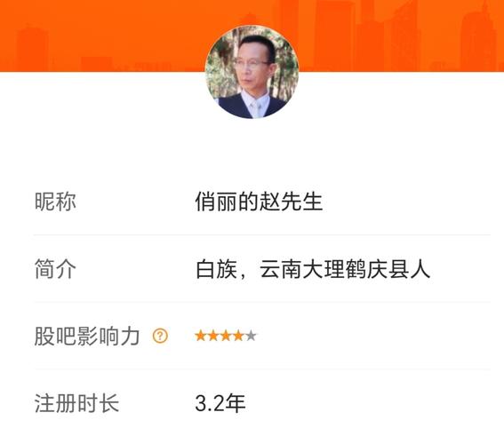Image resolution: width=504 pixels, height=444 pixels.
Task: Click the registration duration value 3.2年
Action: 220,403
